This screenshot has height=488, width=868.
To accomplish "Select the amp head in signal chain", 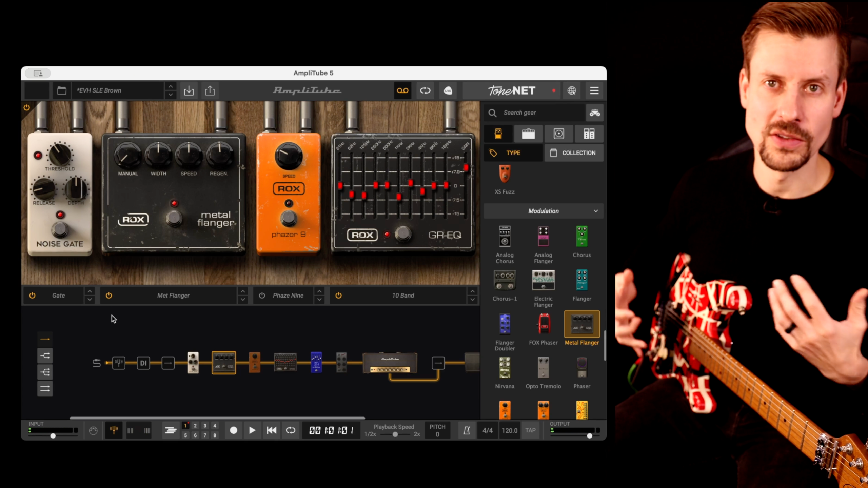I will (390, 363).
